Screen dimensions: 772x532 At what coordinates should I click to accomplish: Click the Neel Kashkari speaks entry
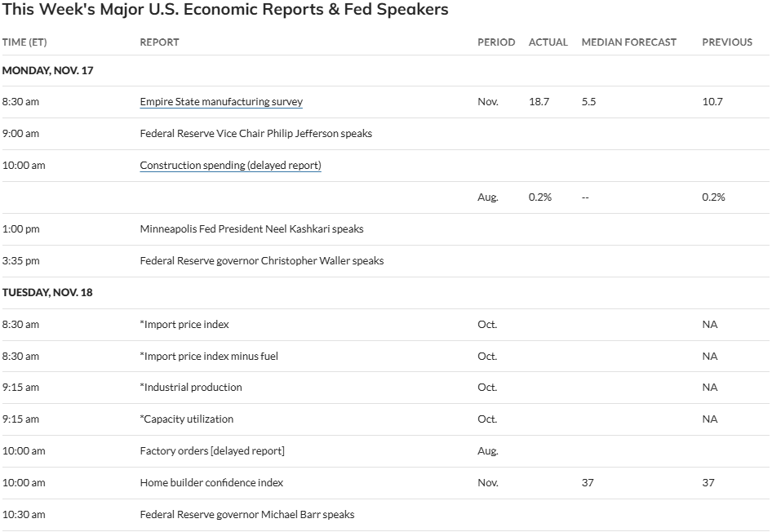pyautogui.click(x=251, y=229)
